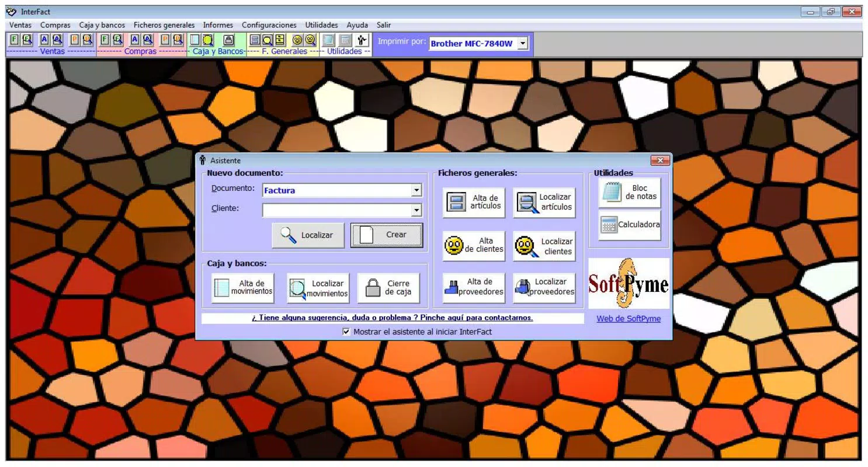Expand the Imprimir por printer dropdown
Screen dimensions: 868x467
[523, 43]
